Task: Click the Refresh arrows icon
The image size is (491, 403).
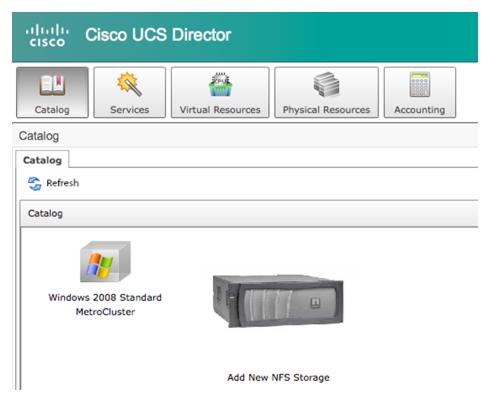Action: [x=35, y=183]
